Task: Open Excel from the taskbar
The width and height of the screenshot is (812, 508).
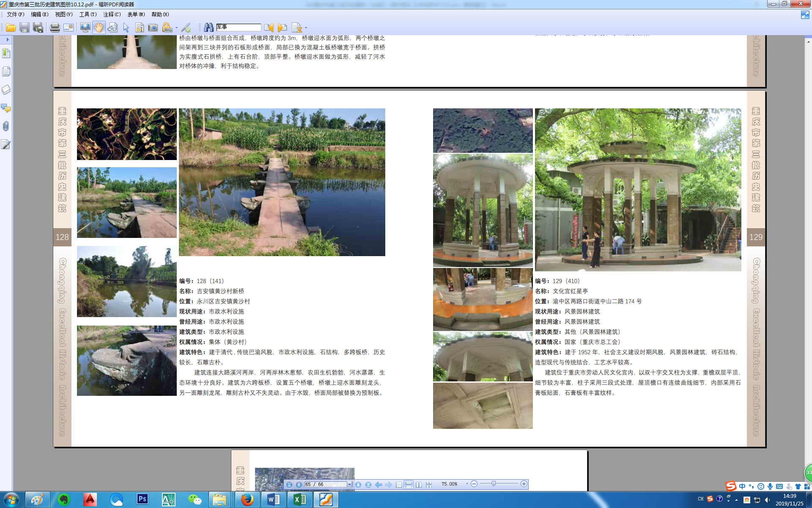Action: coord(300,500)
